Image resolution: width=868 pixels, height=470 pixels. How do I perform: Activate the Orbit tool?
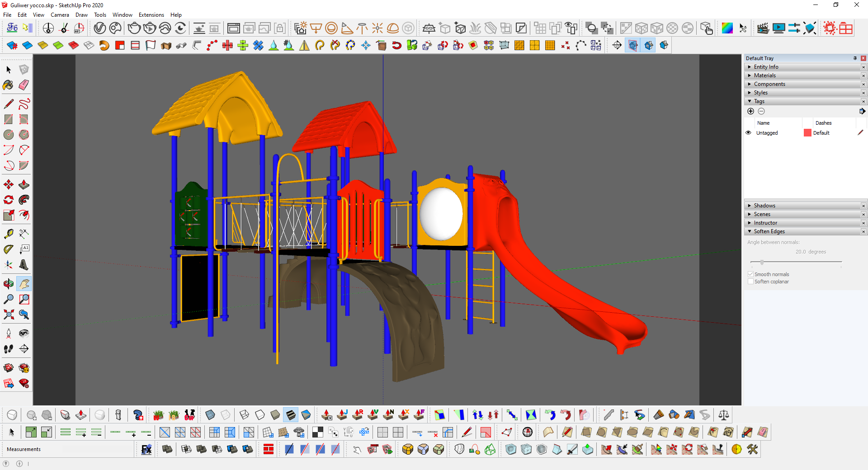[x=9, y=284]
